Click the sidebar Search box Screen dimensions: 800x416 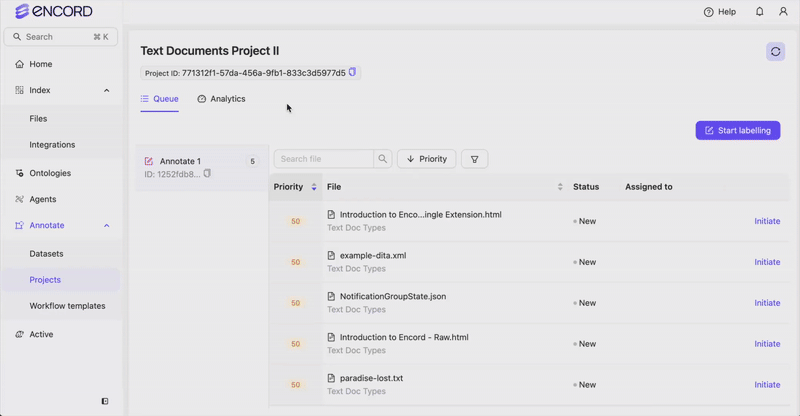tap(61, 37)
